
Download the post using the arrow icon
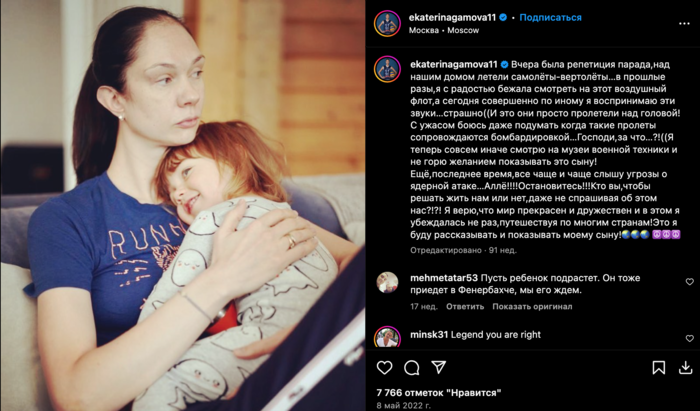[x=685, y=368]
